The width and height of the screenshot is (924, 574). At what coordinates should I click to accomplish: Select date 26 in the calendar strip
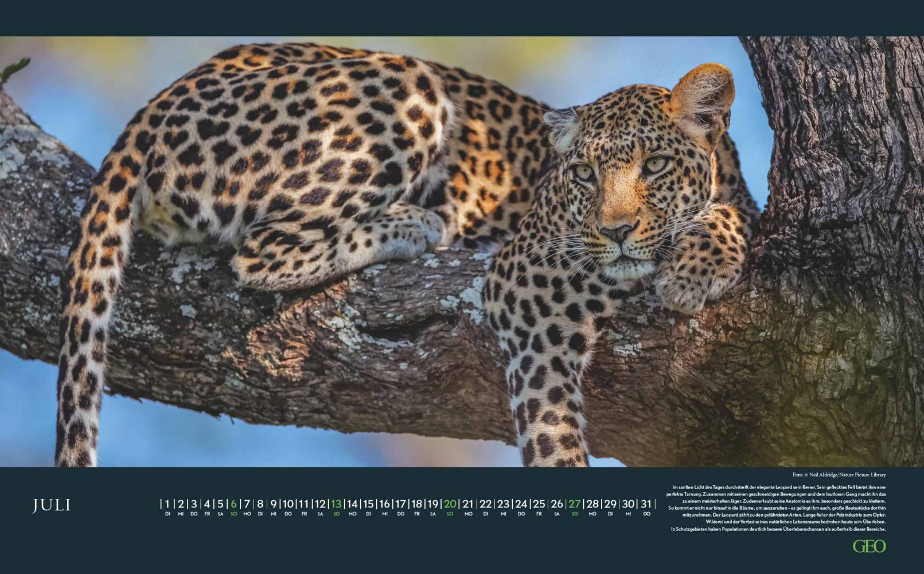tap(557, 504)
